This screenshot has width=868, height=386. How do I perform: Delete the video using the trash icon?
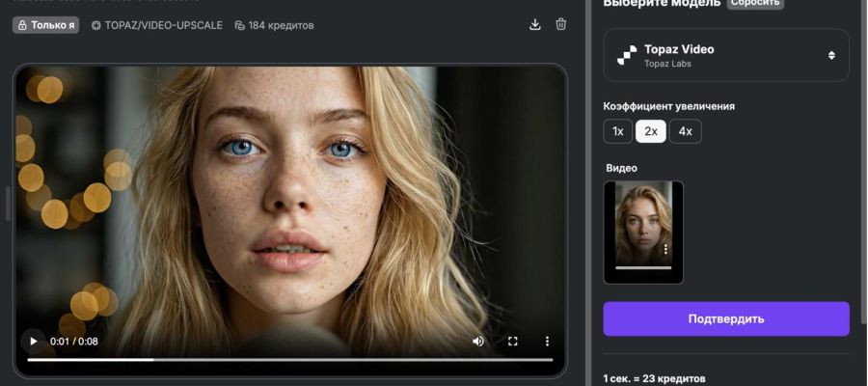point(560,25)
